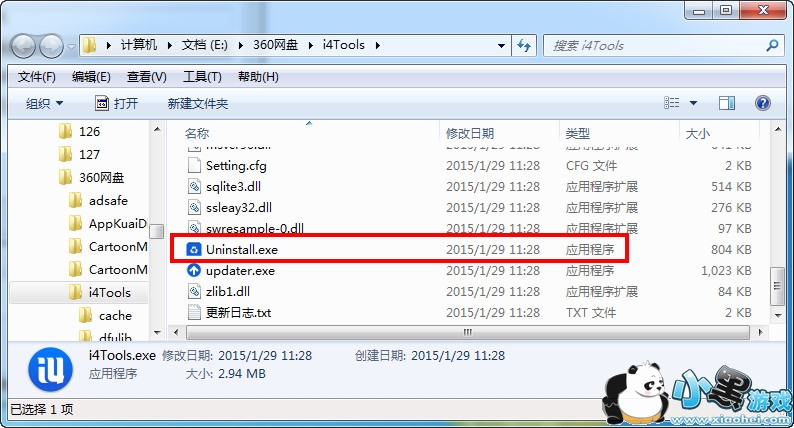The height and width of the screenshot is (428, 794).
Task: Click the search magnifier icon
Action: tap(772, 46)
